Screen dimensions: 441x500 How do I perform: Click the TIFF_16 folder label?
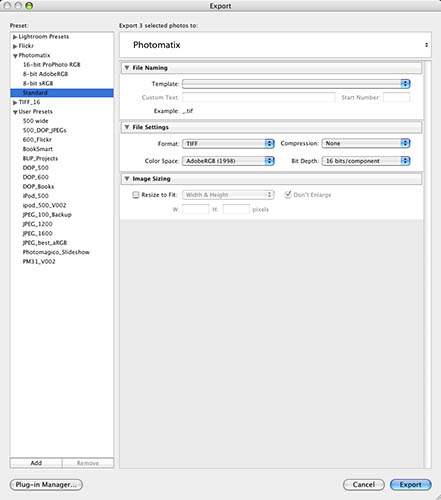point(29,102)
